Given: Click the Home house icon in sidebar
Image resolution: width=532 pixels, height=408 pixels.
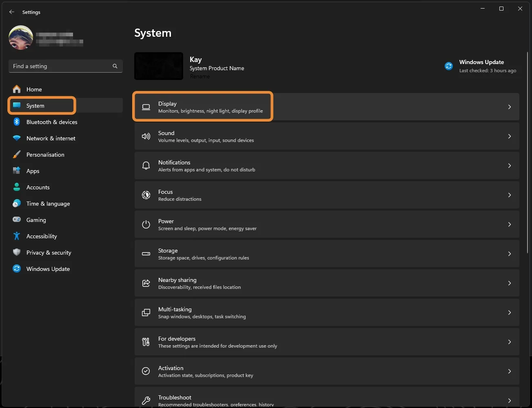Looking at the screenshot, I should pyautogui.click(x=17, y=89).
